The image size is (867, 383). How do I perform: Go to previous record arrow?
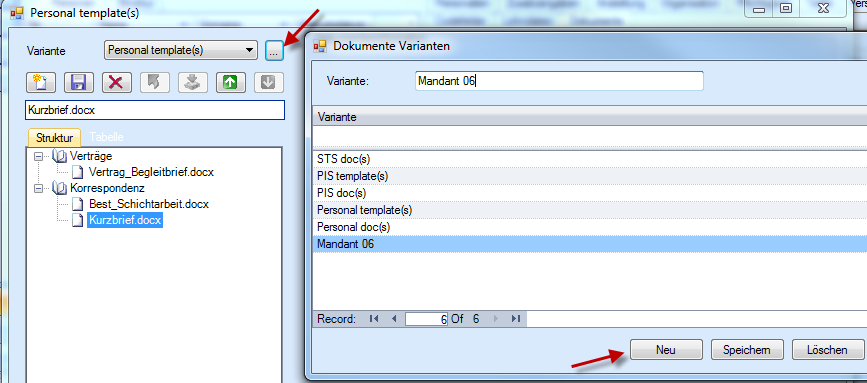[x=394, y=318]
